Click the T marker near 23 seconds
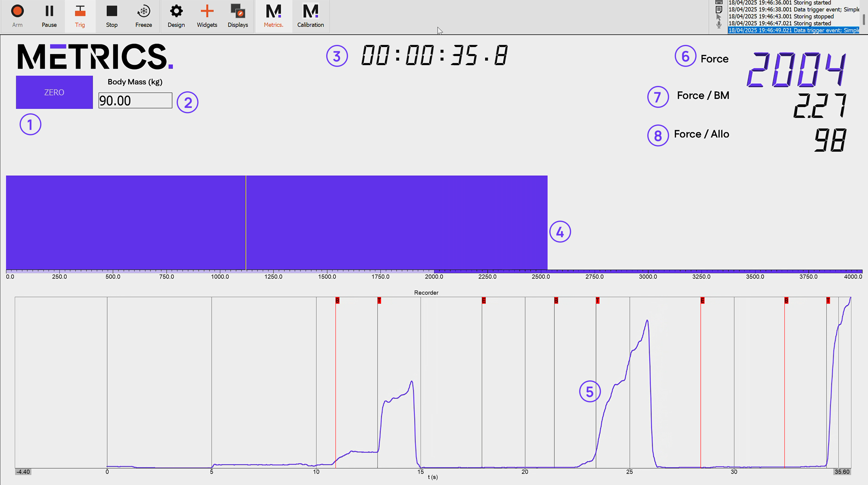 pos(598,301)
